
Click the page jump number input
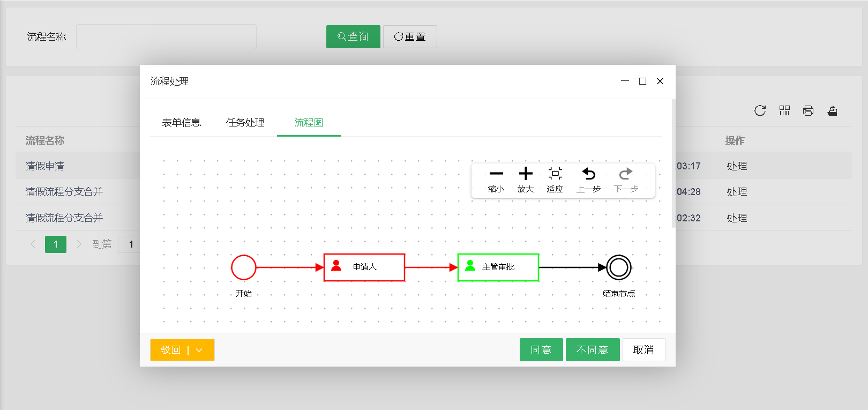click(x=129, y=244)
